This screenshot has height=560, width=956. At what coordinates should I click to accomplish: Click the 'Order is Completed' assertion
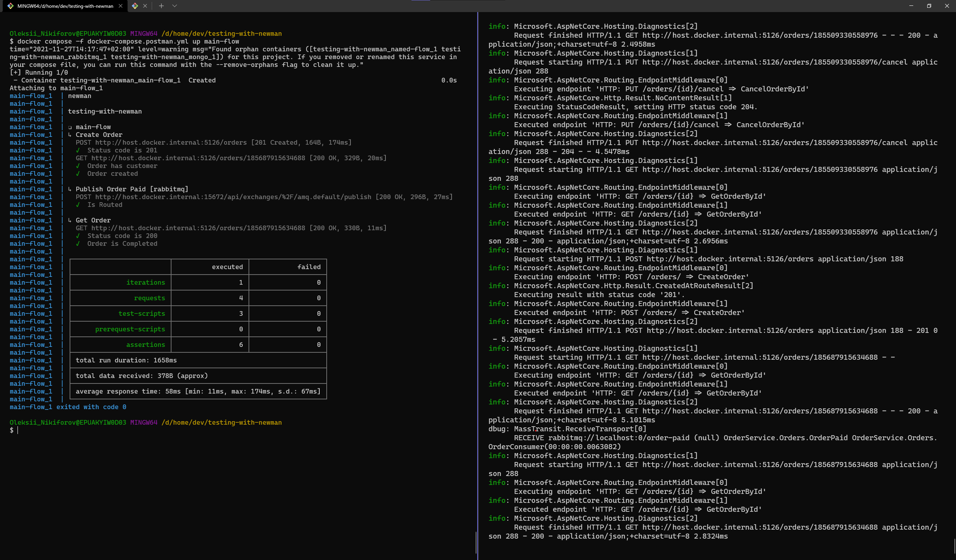tap(122, 243)
